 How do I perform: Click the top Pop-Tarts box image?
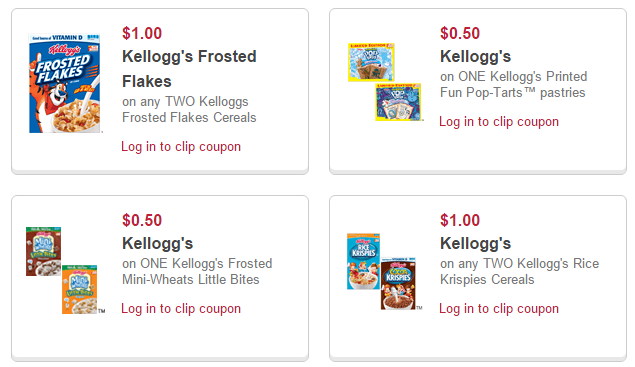tap(371, 62)
